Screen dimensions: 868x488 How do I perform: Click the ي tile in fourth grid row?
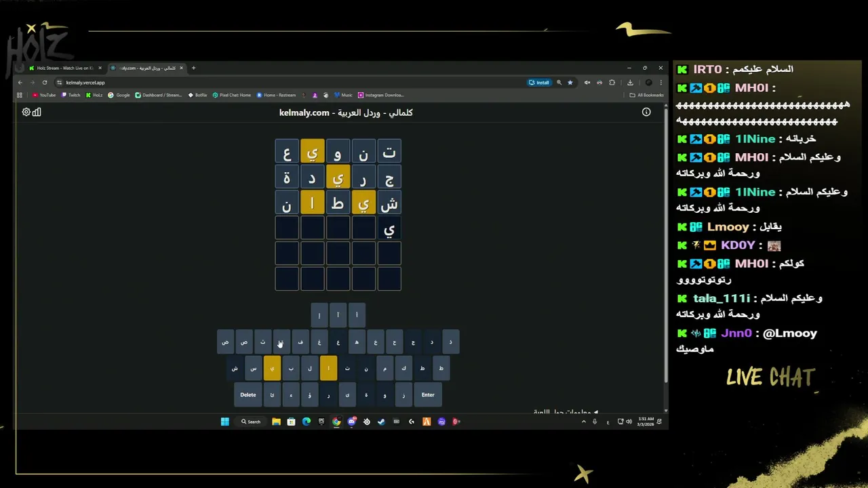pyautogui.click(x=389, y=228)
